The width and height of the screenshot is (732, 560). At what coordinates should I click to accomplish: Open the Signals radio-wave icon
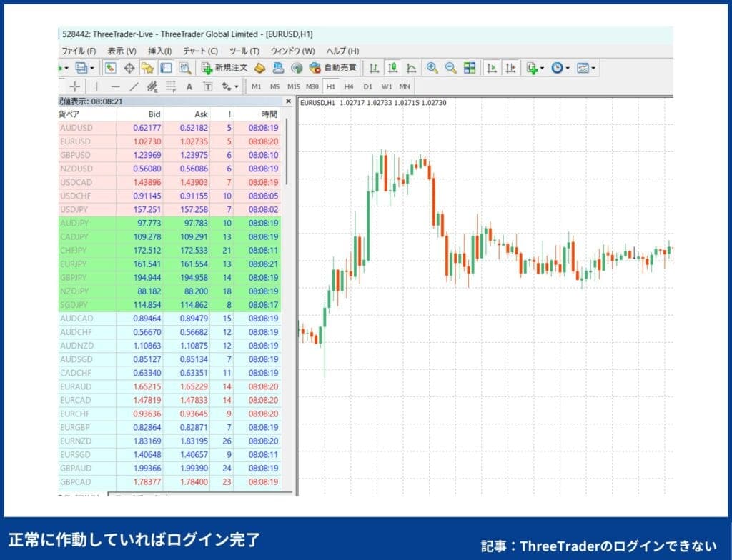[297, 68]
